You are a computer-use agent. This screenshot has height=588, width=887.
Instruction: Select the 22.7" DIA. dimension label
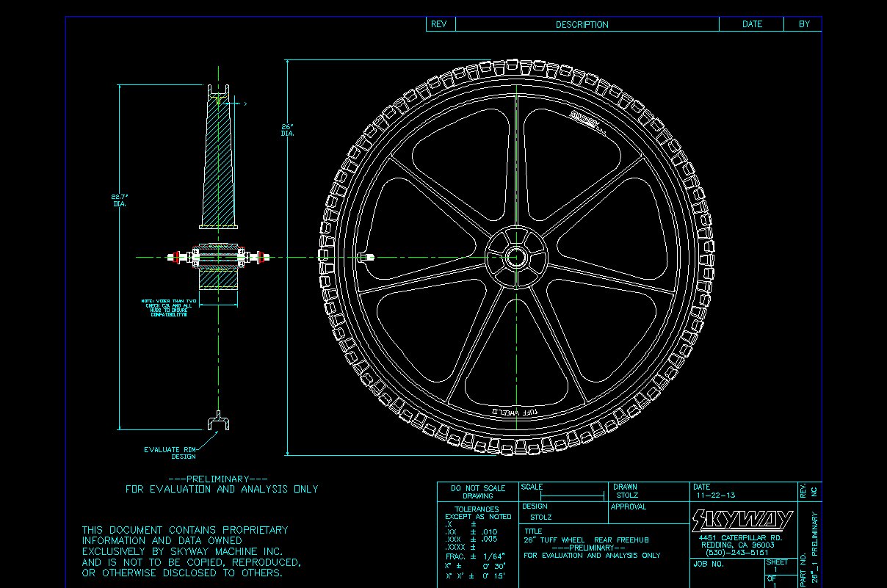120,200
